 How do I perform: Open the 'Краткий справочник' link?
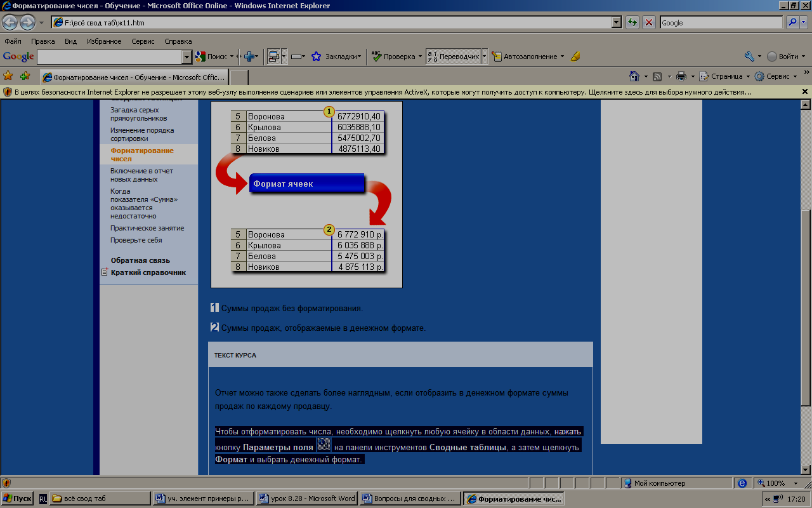148,272
